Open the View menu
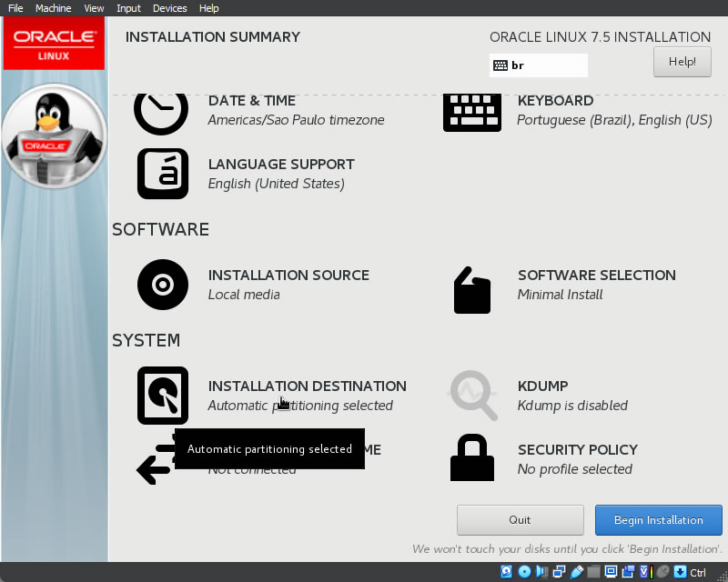The height and width of the screenshot is (582, 728). [94, 8]
